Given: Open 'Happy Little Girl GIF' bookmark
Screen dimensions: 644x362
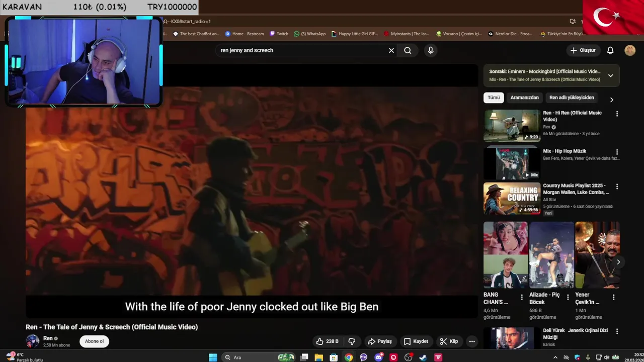Looking at the screenshot, I should pyautogui.click(x=355, y=34).
